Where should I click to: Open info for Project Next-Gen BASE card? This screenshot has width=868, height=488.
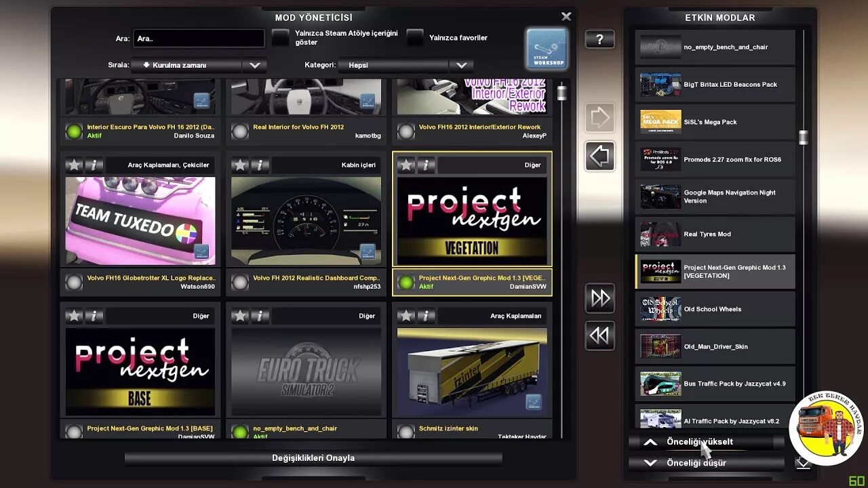(x=94, y=316)
